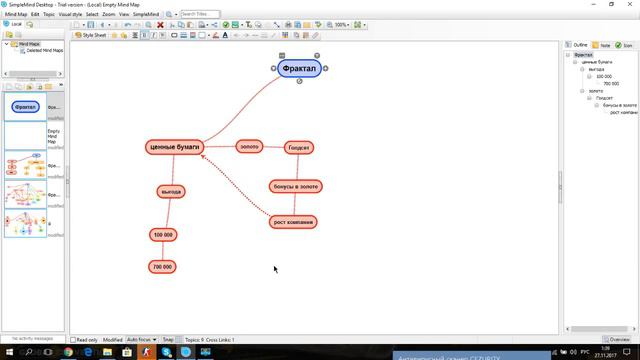The width and height of the screenshot is (640, 360).
Task: Switch to the Note tab
Action: coord(601,45)
